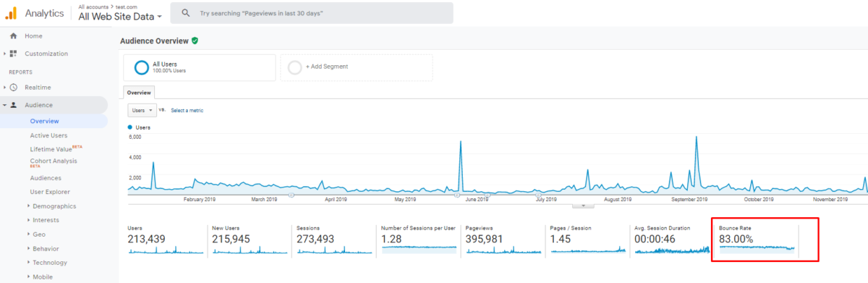
Task: Open the All Web Site Data dropdown
Action: click(x=120, y=16)
